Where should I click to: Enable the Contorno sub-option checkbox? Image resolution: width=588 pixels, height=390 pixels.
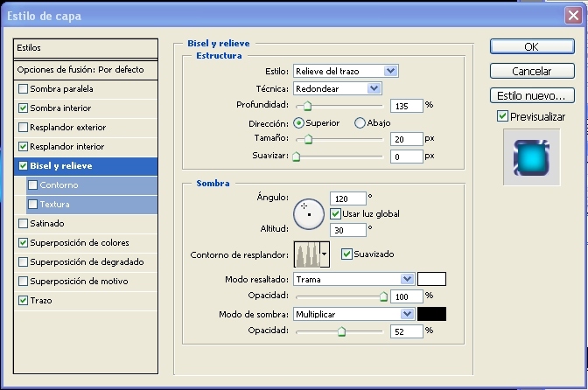[x=33, y=185]
